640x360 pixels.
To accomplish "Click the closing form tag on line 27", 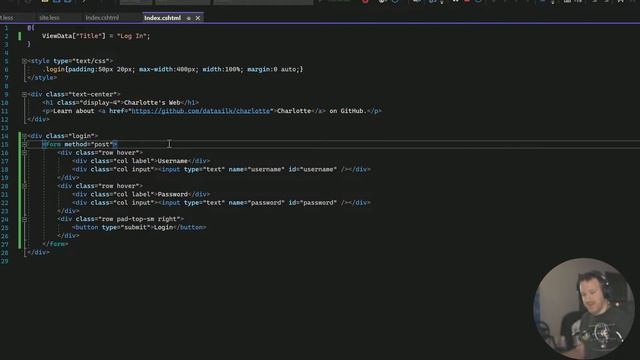I will (x=55, y=244).
